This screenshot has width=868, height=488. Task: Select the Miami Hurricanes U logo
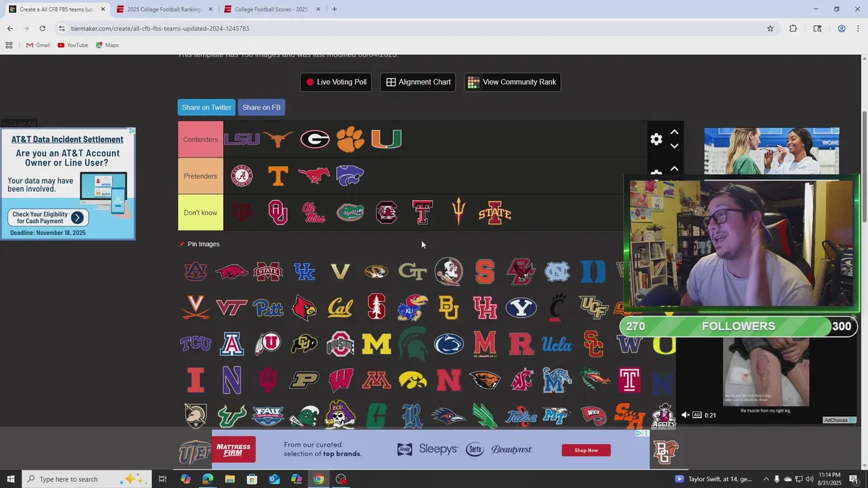[x=387, y=139]
